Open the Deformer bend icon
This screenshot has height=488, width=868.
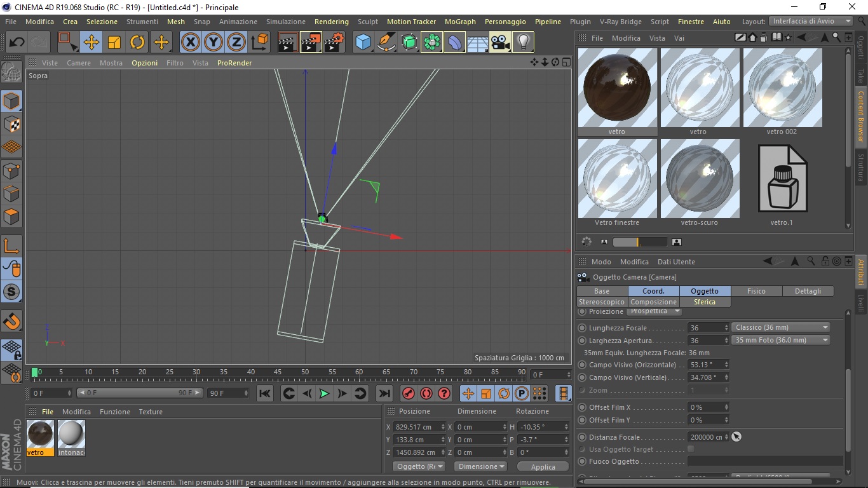pyautogui.click(x=454, y=43)
